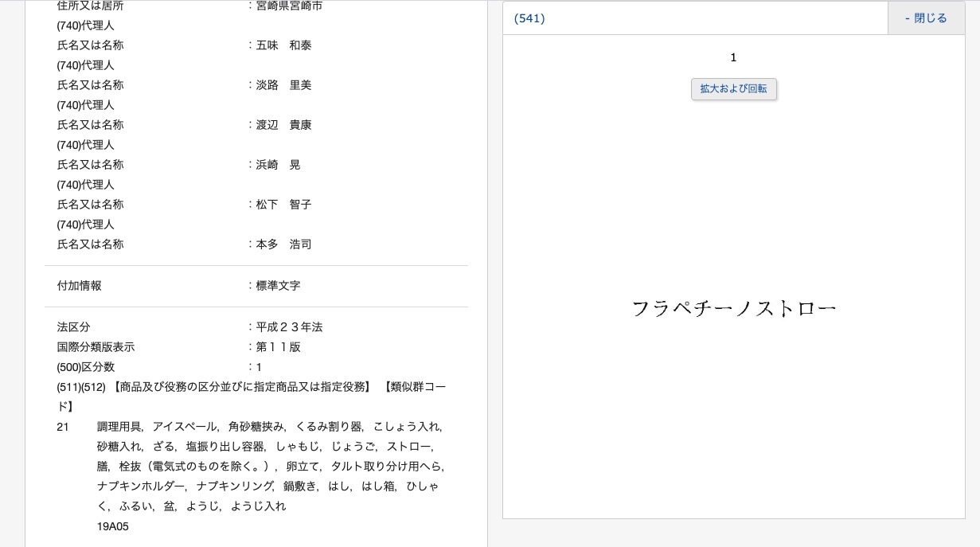Click the 閉じる button in panel header
The width and height of the screenshot is (980, 547).
[x=926, y=18]
